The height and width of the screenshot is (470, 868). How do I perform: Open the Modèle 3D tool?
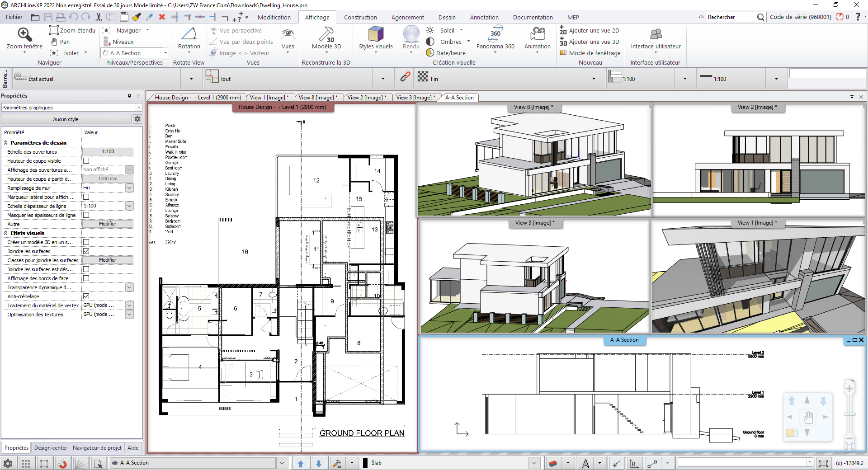[x=326, y=34]
